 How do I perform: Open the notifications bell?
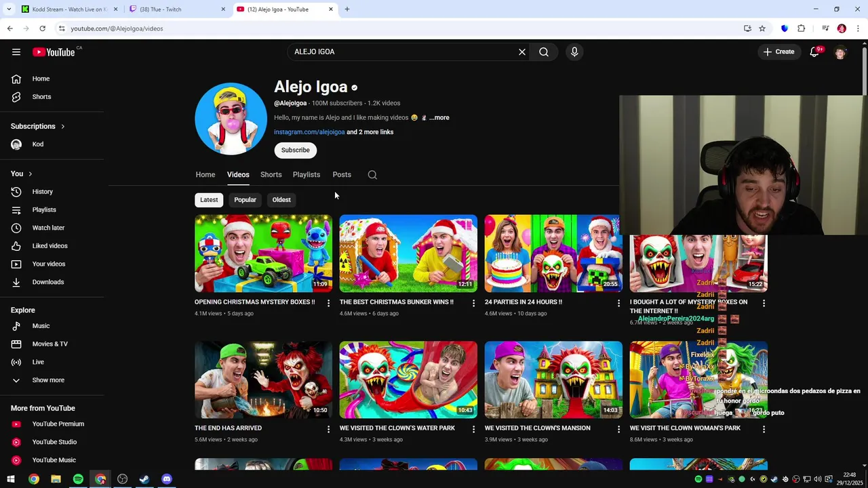coord(815,52)
